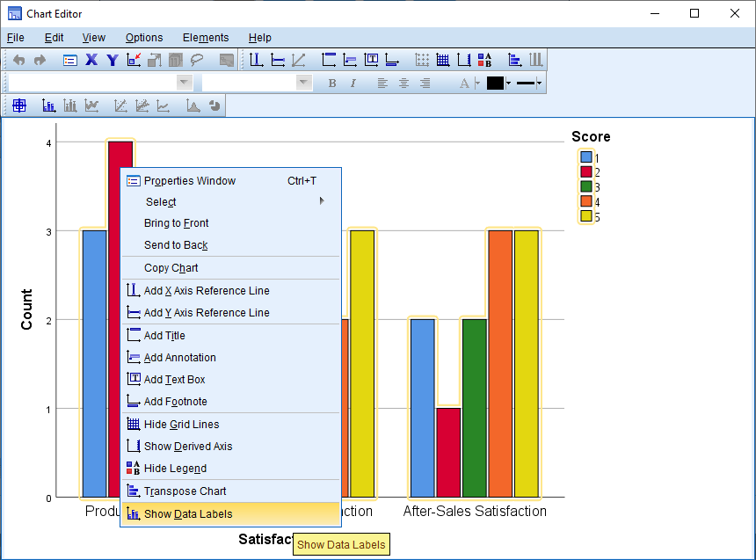The image size is (756, 560).
Task: Choose Bring to Front
Action: coord(230,222)
